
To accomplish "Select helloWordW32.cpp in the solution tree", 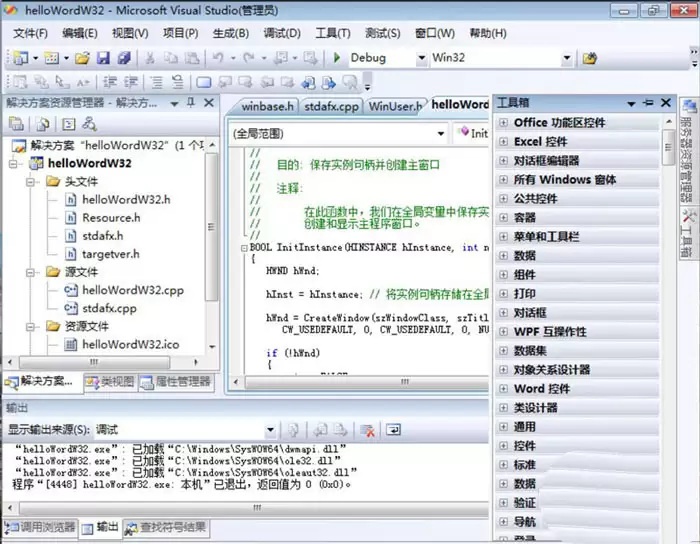I will tap(132, 290).
